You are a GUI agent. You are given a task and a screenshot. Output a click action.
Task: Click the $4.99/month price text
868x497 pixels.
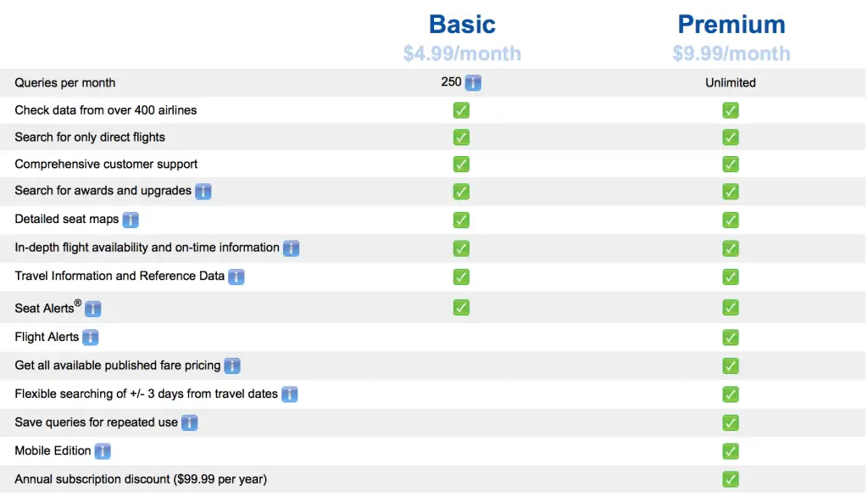pos(462,53)
